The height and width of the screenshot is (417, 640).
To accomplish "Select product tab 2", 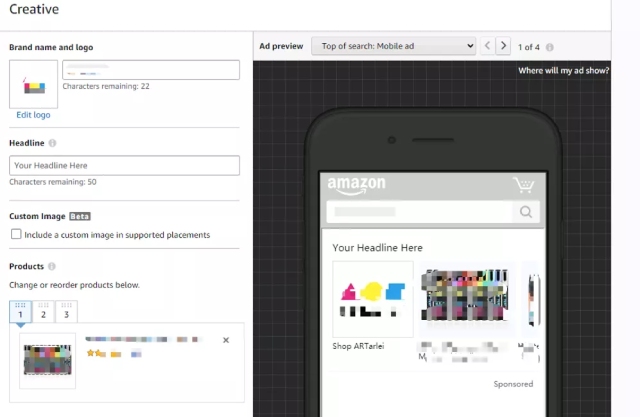I will [x=43, y=311].
